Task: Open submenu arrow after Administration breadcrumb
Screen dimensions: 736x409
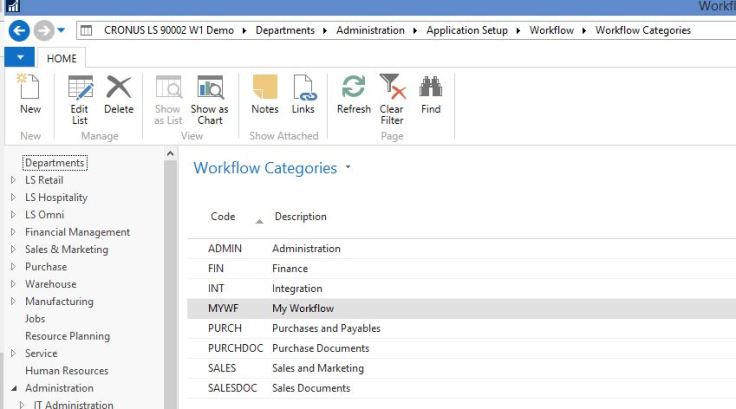Action: pyautogui.click(x=415, y=31)
